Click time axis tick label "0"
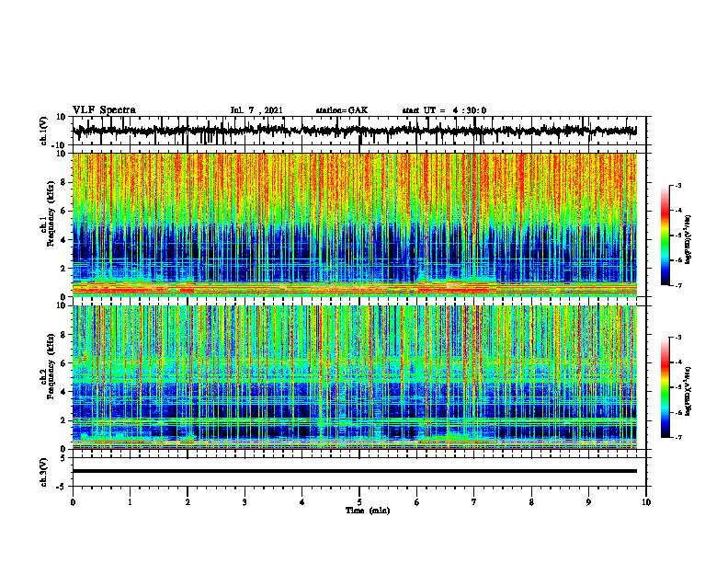 pyautogui.click(x=73, y=502)
